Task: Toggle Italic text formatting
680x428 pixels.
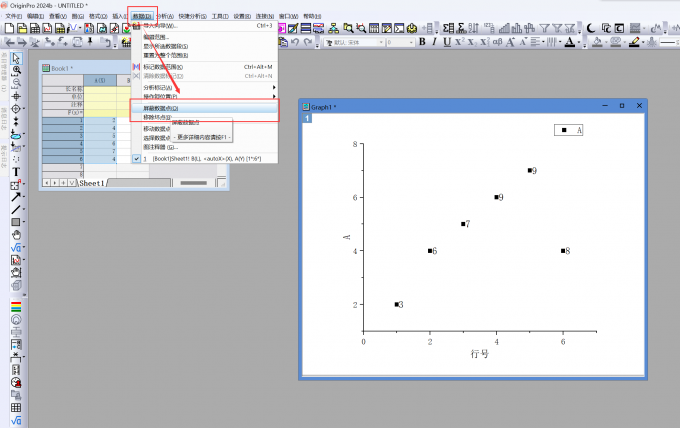Action: [x=434, y=42]
